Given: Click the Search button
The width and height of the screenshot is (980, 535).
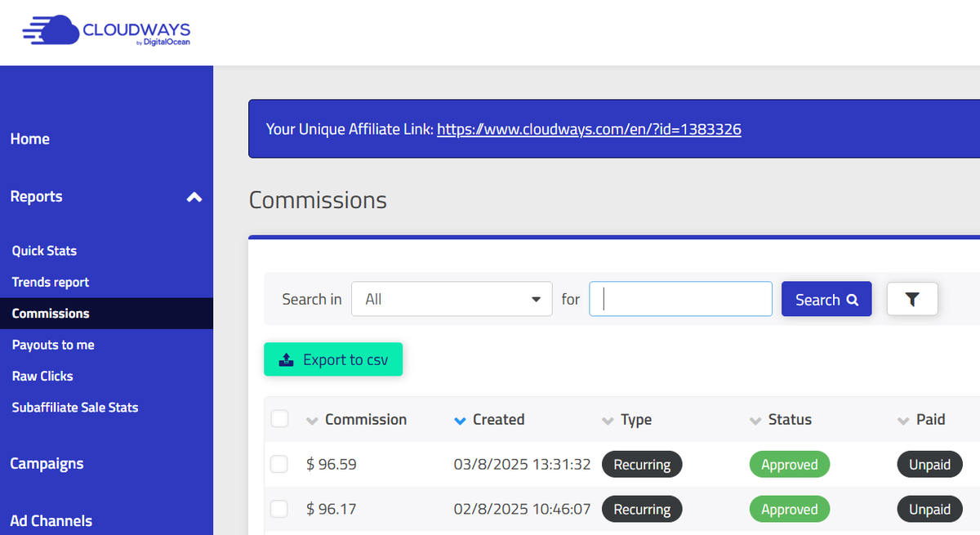Looking at the screenshot, I should coord(826,299).
